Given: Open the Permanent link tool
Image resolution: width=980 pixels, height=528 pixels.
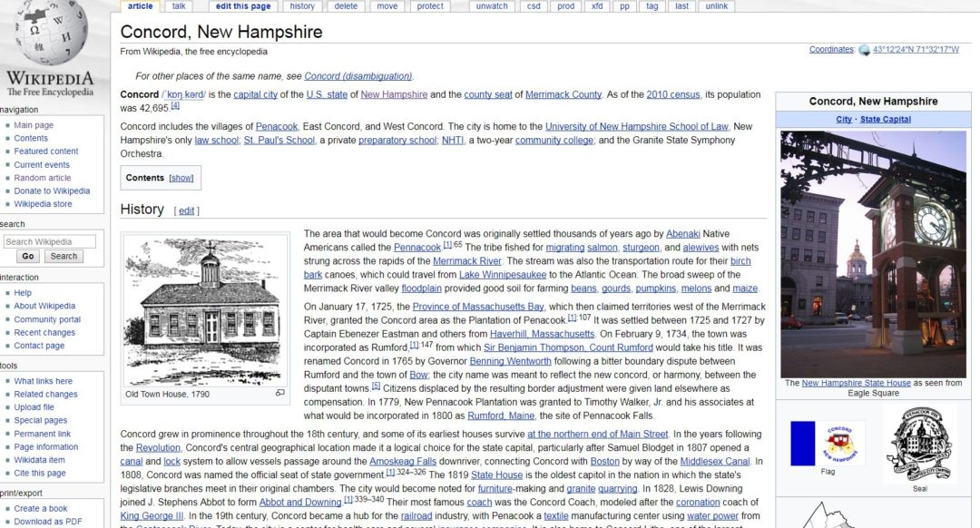Looking at the screenshot, I should tap(43, 434).
